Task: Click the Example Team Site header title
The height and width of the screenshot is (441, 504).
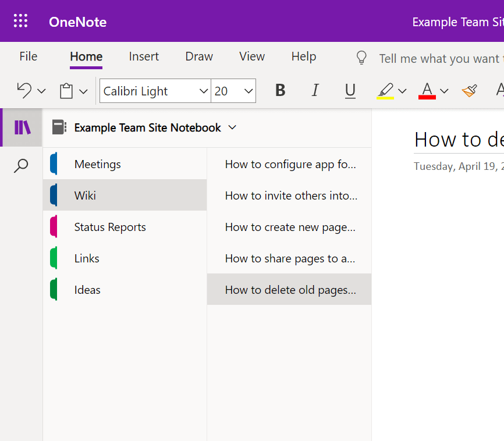Action: coord(458,22)
